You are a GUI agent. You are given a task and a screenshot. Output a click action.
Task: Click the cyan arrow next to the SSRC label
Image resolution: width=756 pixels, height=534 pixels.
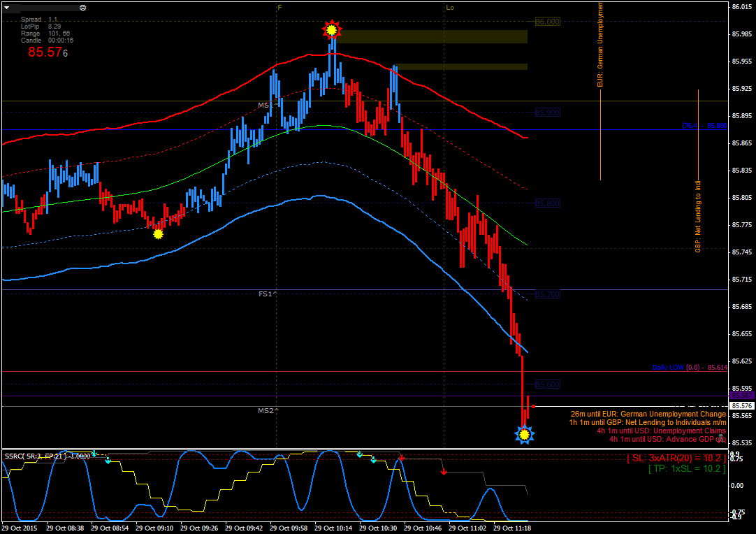coord(94,454)
